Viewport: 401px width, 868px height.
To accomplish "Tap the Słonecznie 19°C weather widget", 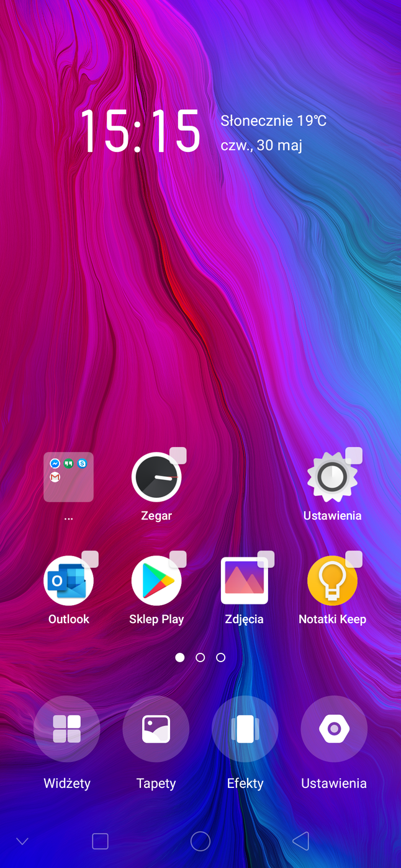I will [273, 121].
